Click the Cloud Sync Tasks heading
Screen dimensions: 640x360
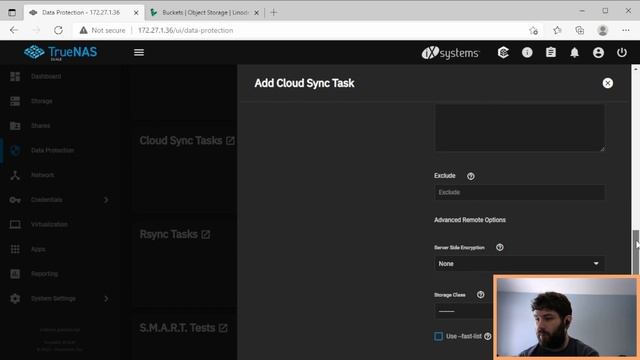pyautogui.click(x=181, y=141)
